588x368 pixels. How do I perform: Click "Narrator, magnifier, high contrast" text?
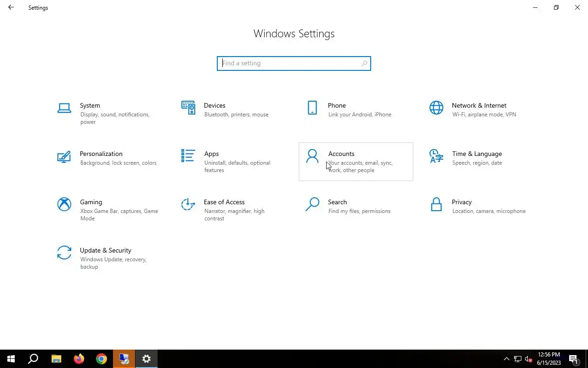click(x=234, y=215)
